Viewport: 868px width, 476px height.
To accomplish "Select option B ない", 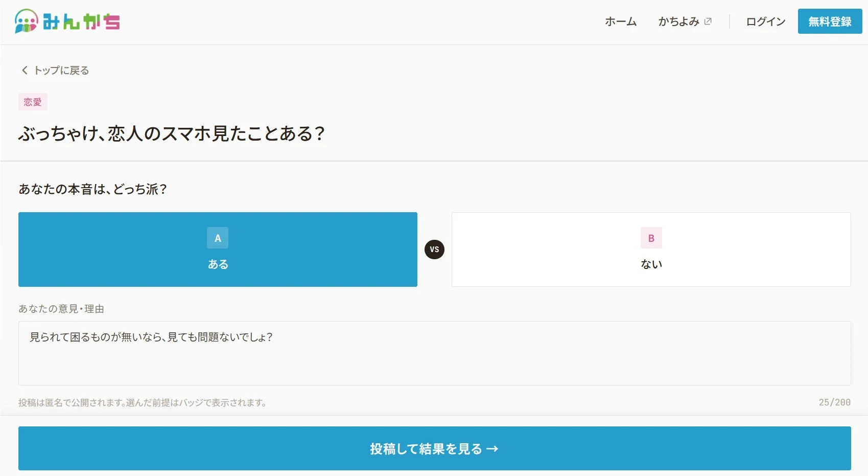I will pyautogui.click(x=651, y=250).
